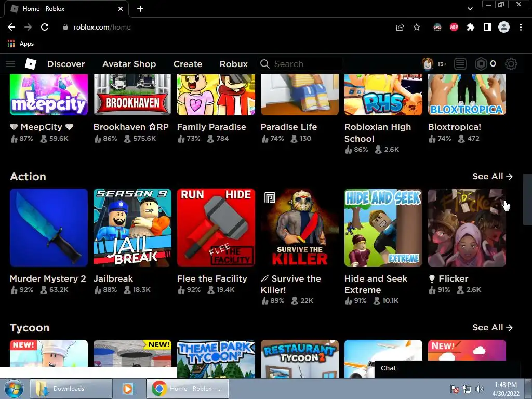
Task: Click the Robux balance icon
Action: pos(481,64)
